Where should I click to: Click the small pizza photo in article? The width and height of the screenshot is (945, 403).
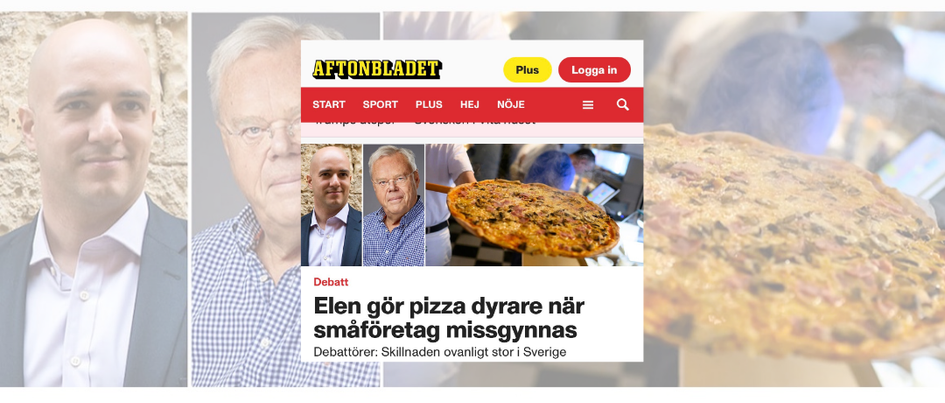535,205
